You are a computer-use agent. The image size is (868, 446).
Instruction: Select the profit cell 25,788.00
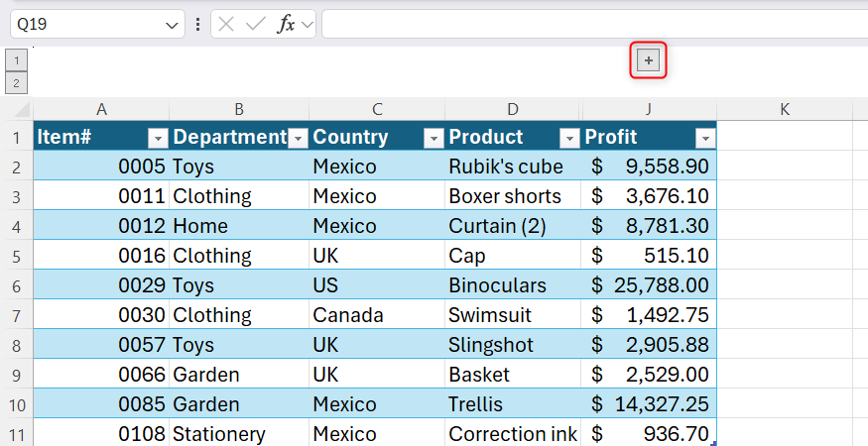click(x=649, y=285)
